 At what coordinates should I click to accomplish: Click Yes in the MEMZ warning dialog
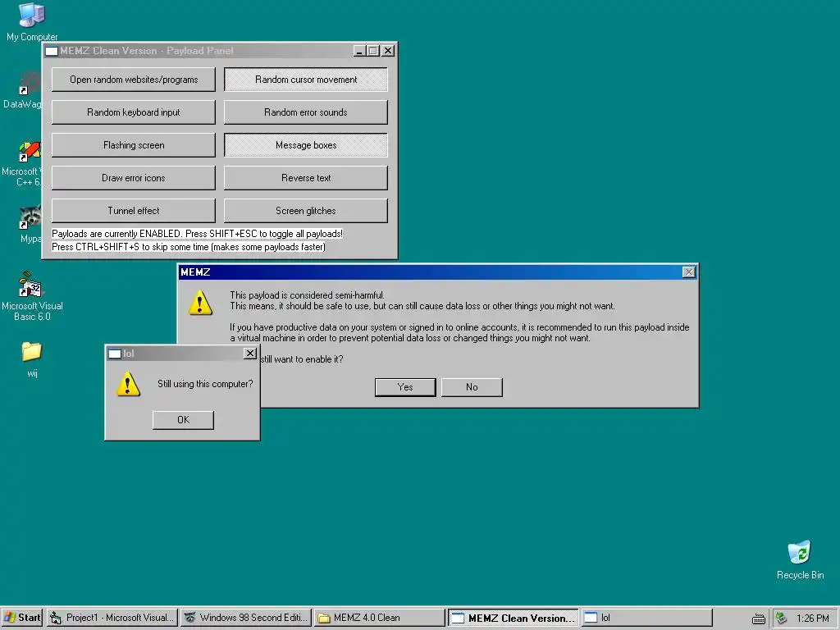[405, 387]
